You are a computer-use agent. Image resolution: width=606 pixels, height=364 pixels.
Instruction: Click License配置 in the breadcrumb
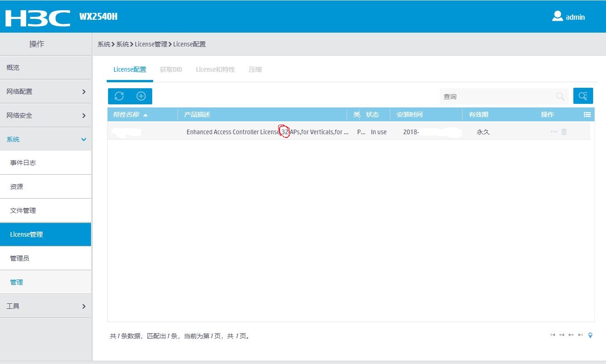point(189,44)
